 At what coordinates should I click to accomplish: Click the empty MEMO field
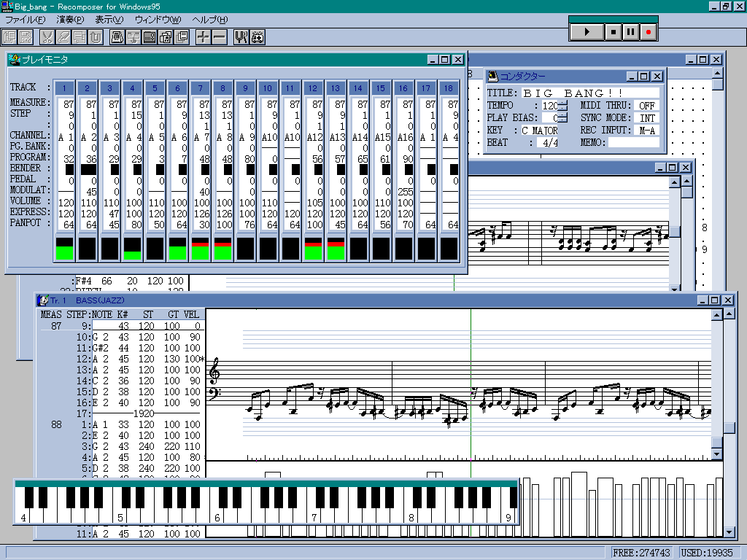(x=634, y=142)
